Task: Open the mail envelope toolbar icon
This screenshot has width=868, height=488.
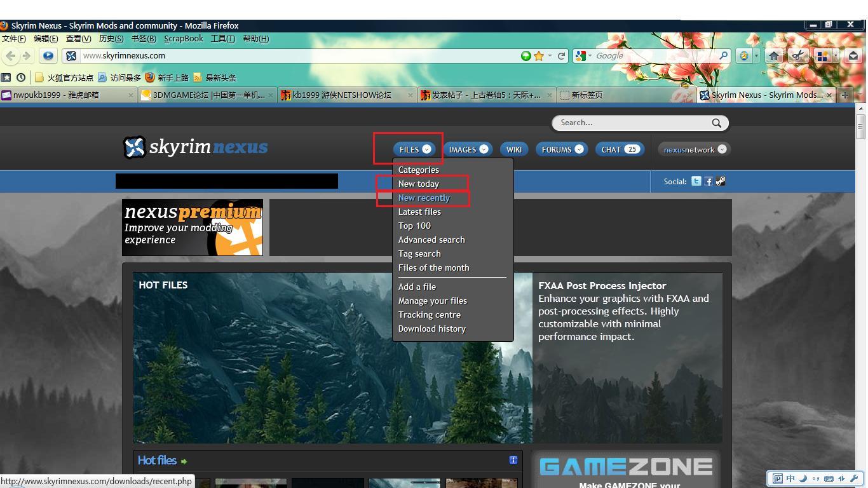Action: 853,56
